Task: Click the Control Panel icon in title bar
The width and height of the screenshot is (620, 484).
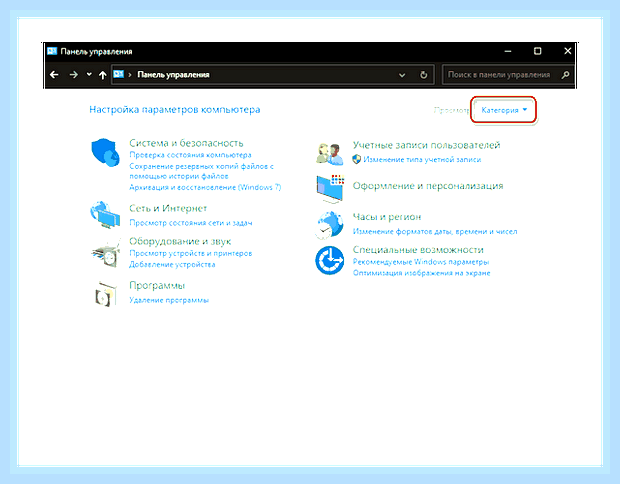Action: coord(52,51)
